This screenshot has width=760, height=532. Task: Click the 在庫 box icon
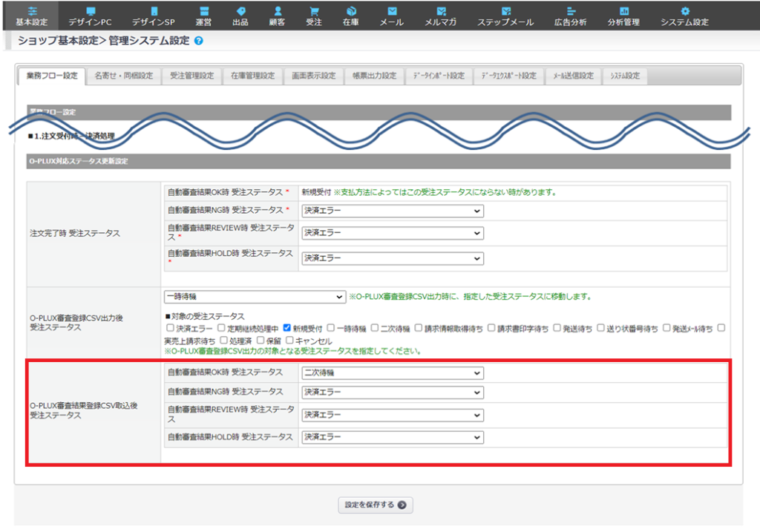pos(351,12)
